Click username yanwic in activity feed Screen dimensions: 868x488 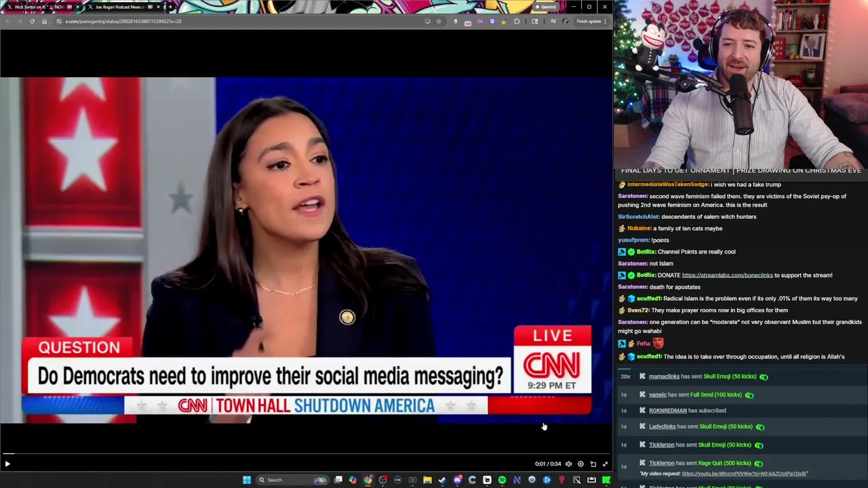point(658,395)
